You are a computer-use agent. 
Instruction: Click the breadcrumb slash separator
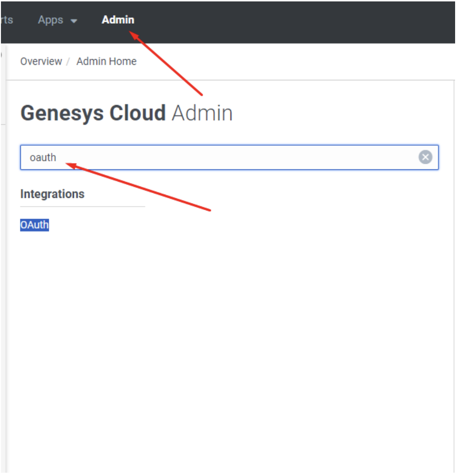(68, 62)
